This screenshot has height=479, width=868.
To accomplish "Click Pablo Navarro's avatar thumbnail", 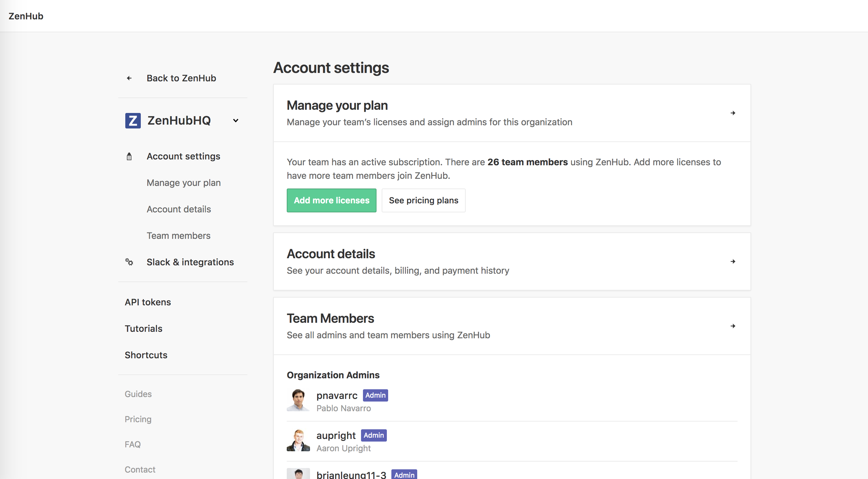I will pos(298,401).
